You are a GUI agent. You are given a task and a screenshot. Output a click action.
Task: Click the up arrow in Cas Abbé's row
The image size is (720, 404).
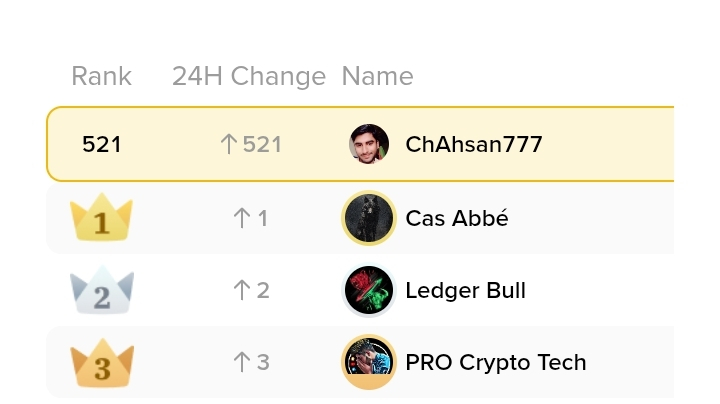coord(242,218)
